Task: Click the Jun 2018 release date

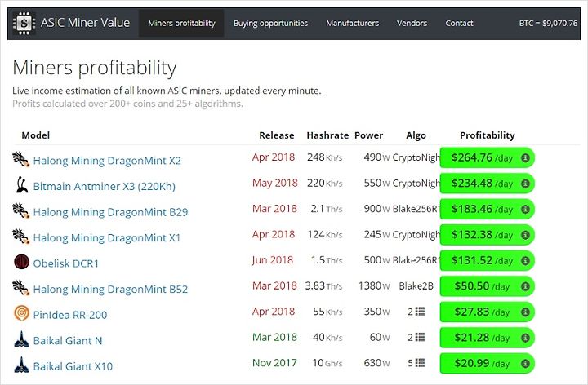Action: pyautogui.click(x=273, y=260)
